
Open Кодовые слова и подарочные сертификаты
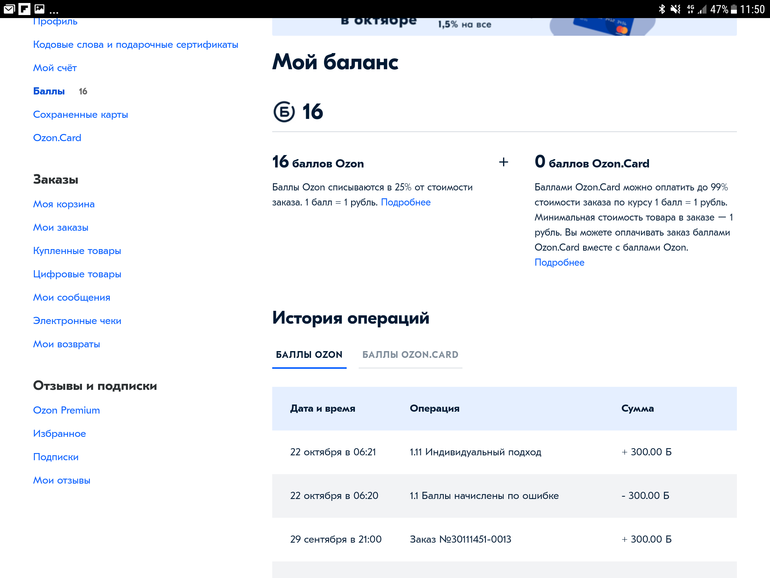135,44
